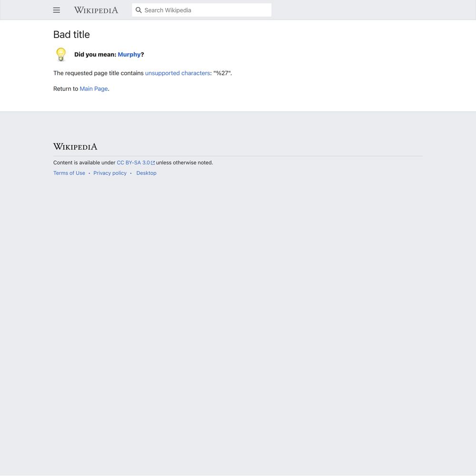This screenshot has width=476, height=476.
Task: Click external link icon beside license
Action: pyautogui.click(x=153, y=163)
